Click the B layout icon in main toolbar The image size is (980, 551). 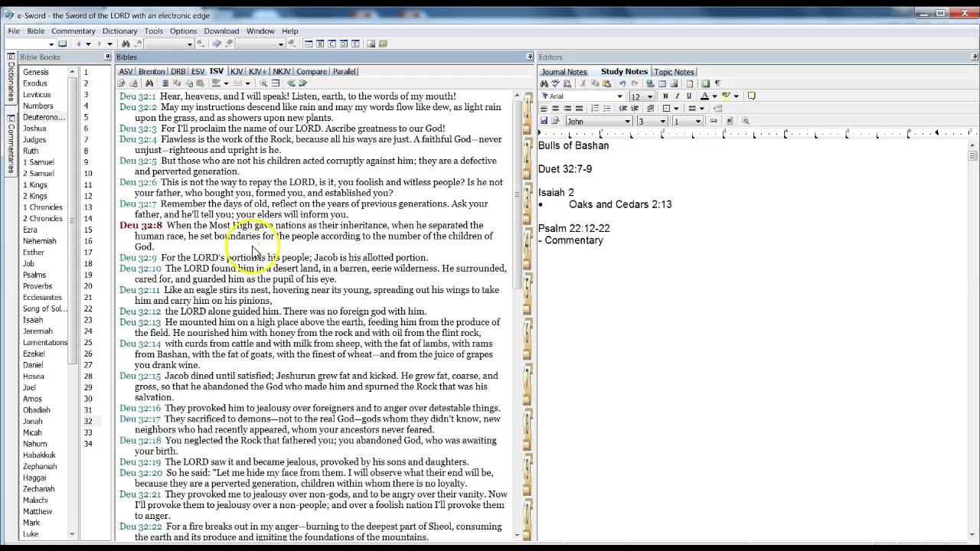321,44
